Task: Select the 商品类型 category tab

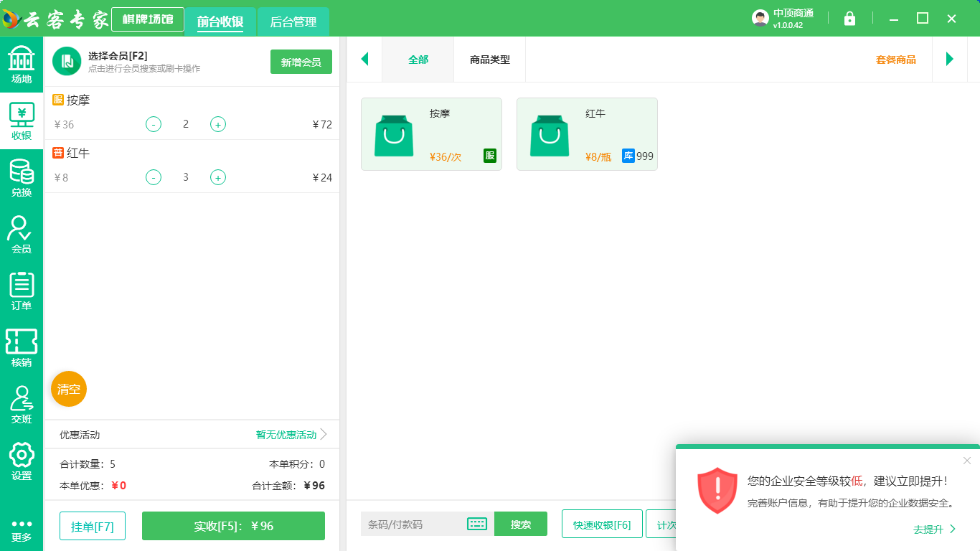Action: (489, 60)
